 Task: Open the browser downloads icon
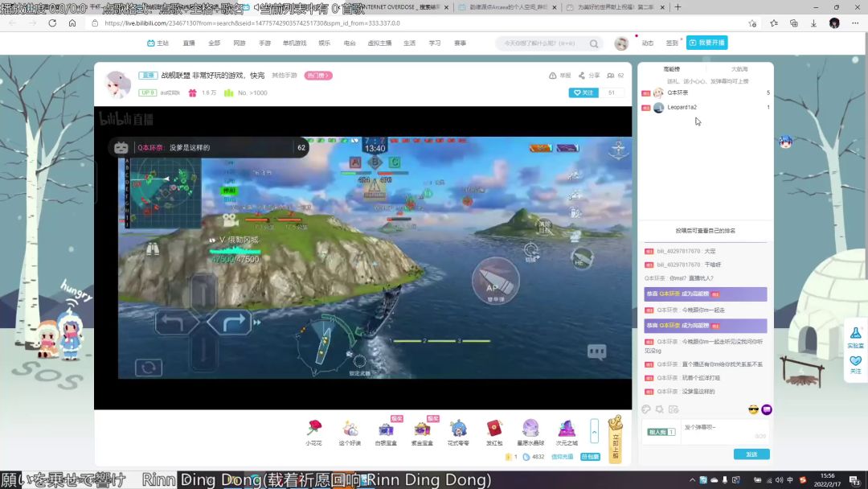click(x=813, y=23)
